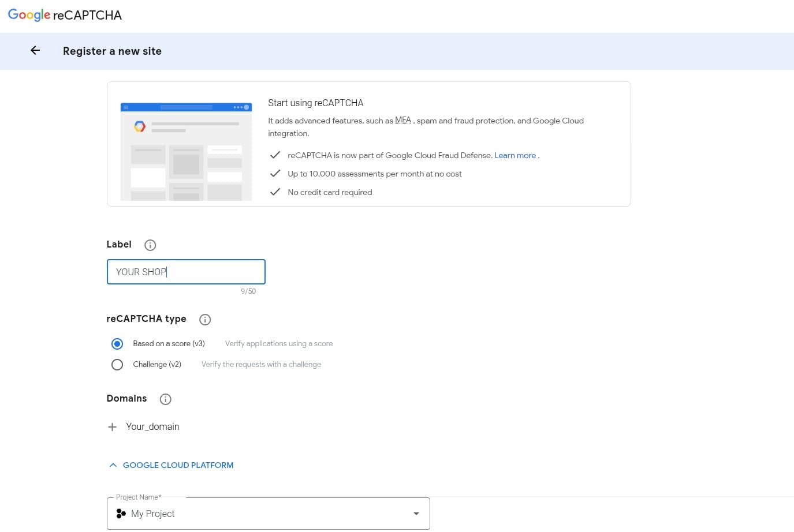
Task: Click the MFA abbreviation text
Action: pyautogui.click(x=403, y=121)
